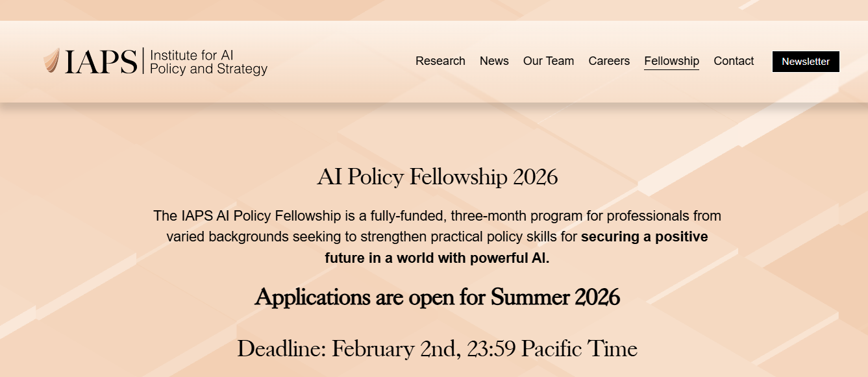View Careers opportunities
The width and height of the screenshot is (868, 377).
coord(608,61)
